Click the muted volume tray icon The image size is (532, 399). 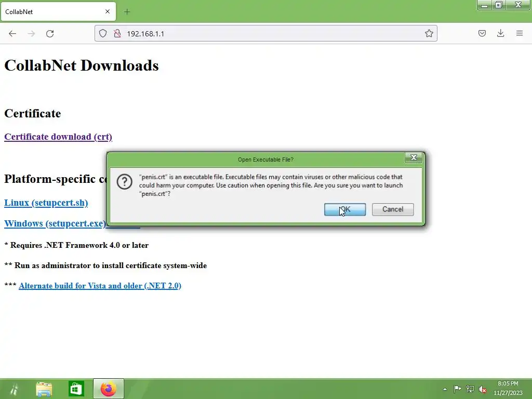click(483, 389)
